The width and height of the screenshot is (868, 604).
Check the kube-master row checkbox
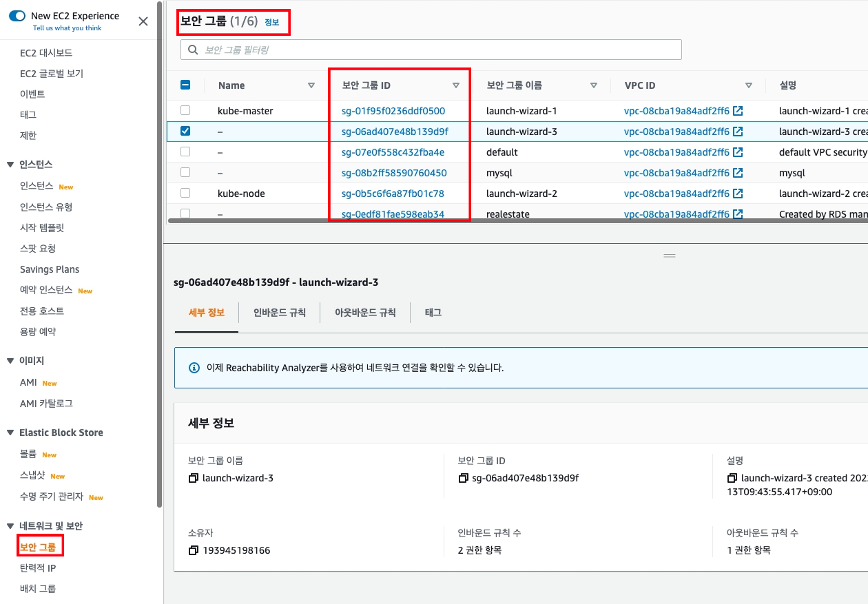click(x=185, y=110)
